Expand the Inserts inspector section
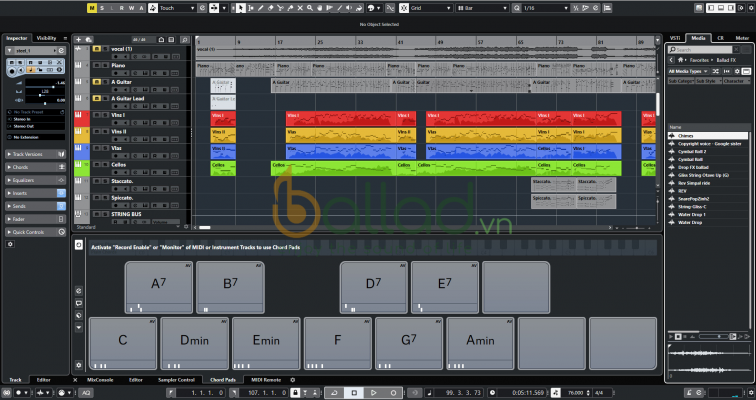Image resolution: width=756 pixels, height=400 pixels. [36, 193]
